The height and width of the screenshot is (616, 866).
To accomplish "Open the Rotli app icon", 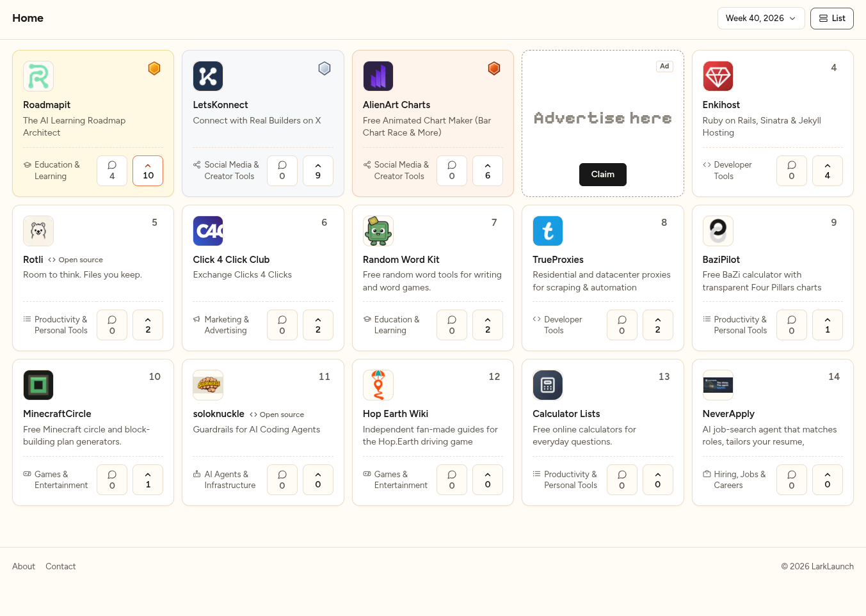I will (x=38, y=231).
